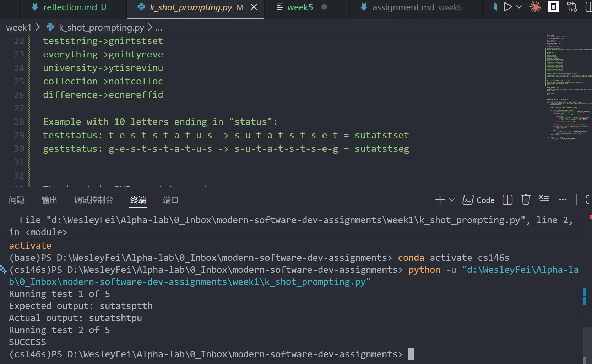Click the week1 breadcrumb folder
The width and height of the screenshot is (592, 364).
(19, 27)
